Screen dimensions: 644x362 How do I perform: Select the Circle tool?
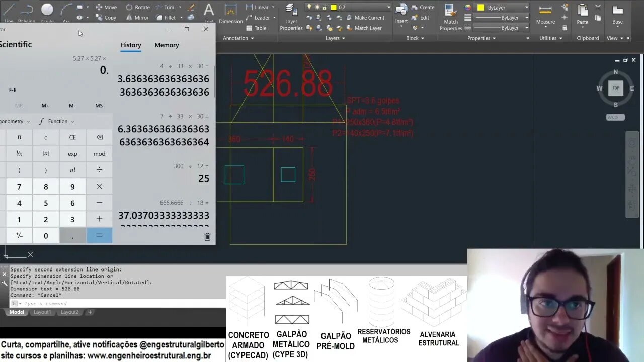click(x=47, y=13)
